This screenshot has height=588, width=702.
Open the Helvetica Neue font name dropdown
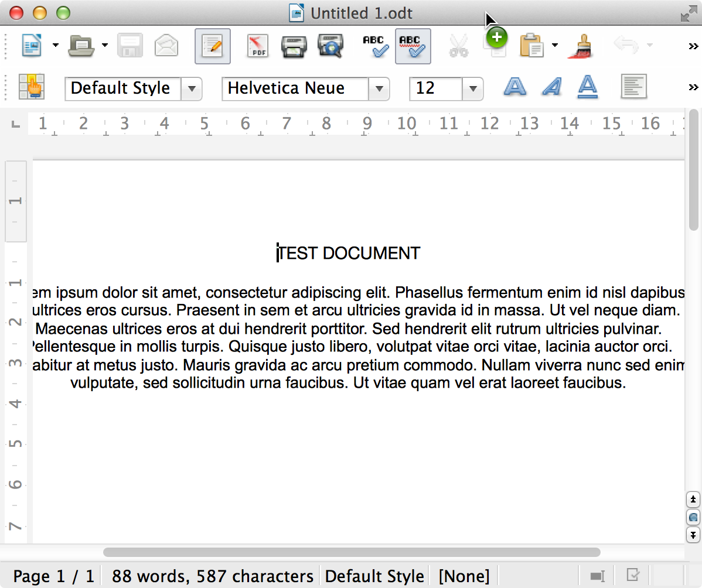tap(379, 89)
